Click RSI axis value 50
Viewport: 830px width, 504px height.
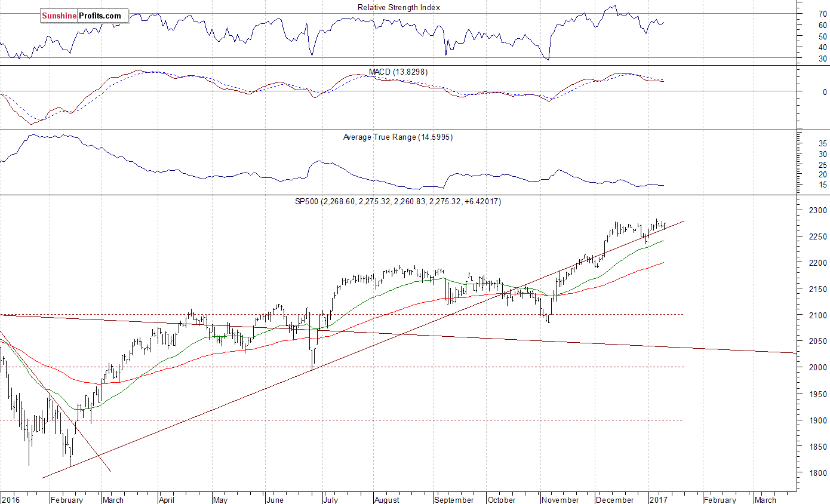click(822, 36)
